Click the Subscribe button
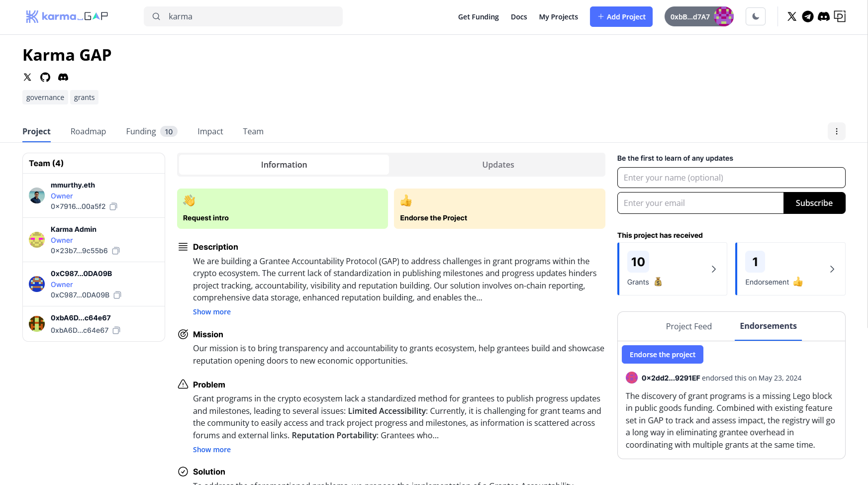This screenshot has height=485, width=868. (814, 203)
